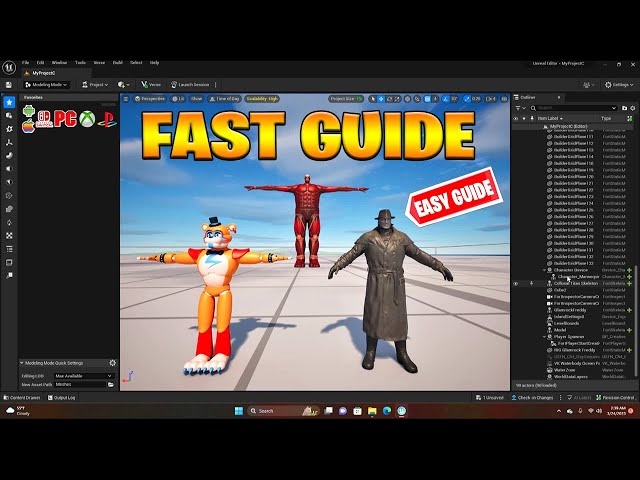Open Task View on the taskbar

point(328,411)
